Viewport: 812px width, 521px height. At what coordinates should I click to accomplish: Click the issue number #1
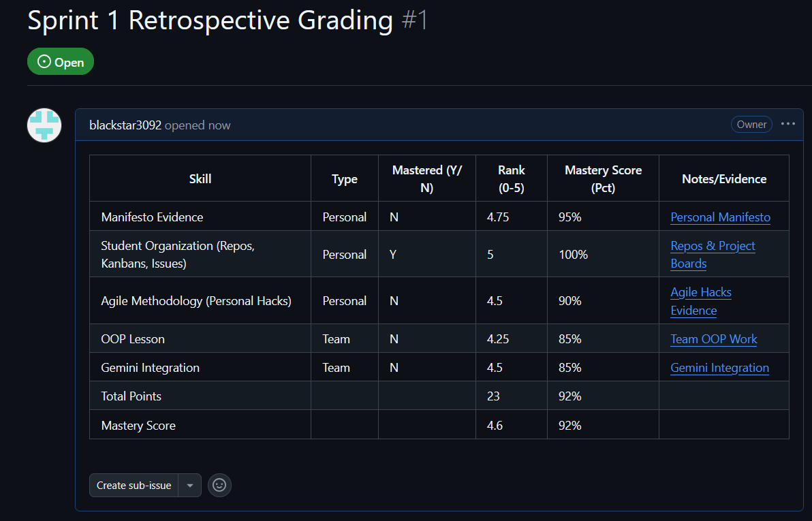(x=415, y=21)
